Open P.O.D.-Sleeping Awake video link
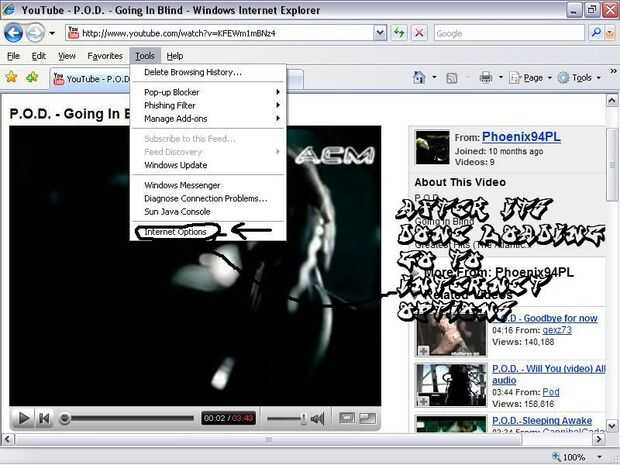This screenshot has width=620, height=465. [x=542, y=421]
